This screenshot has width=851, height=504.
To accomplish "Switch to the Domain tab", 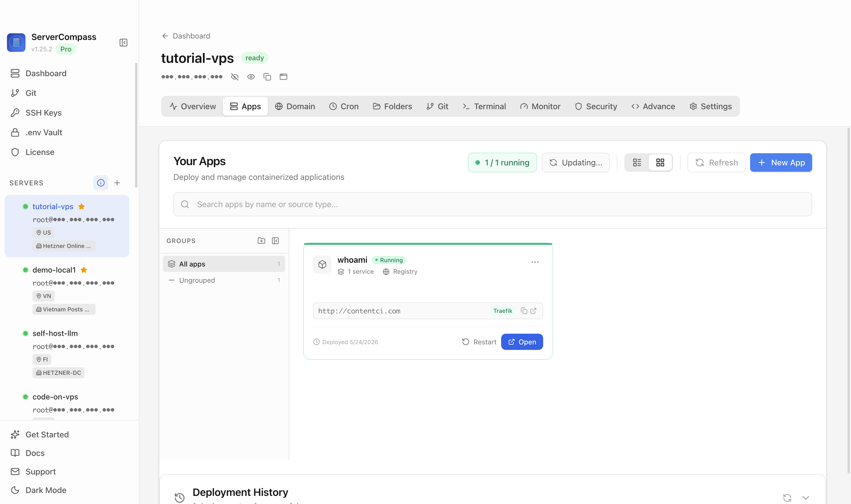I will [295, 106].
